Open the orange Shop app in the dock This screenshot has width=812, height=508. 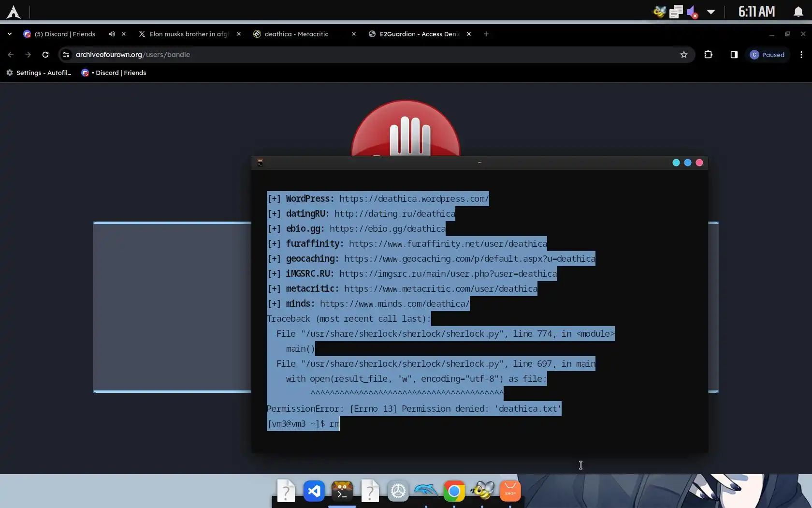[x=510, y=491]
